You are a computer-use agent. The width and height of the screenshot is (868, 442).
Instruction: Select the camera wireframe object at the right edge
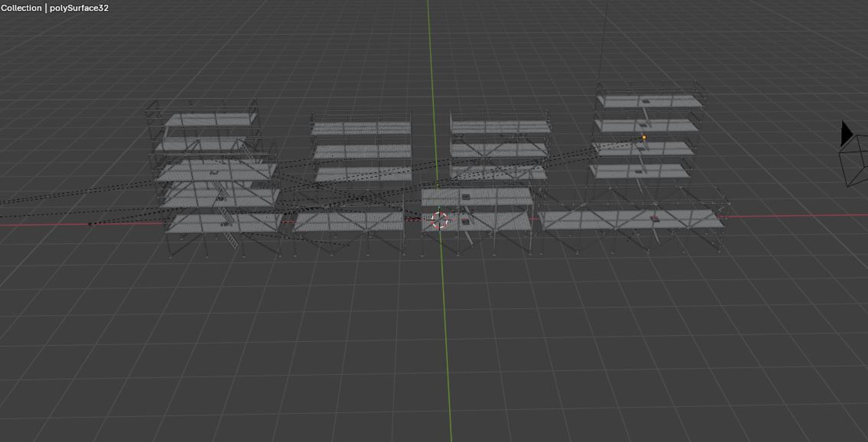854,154
